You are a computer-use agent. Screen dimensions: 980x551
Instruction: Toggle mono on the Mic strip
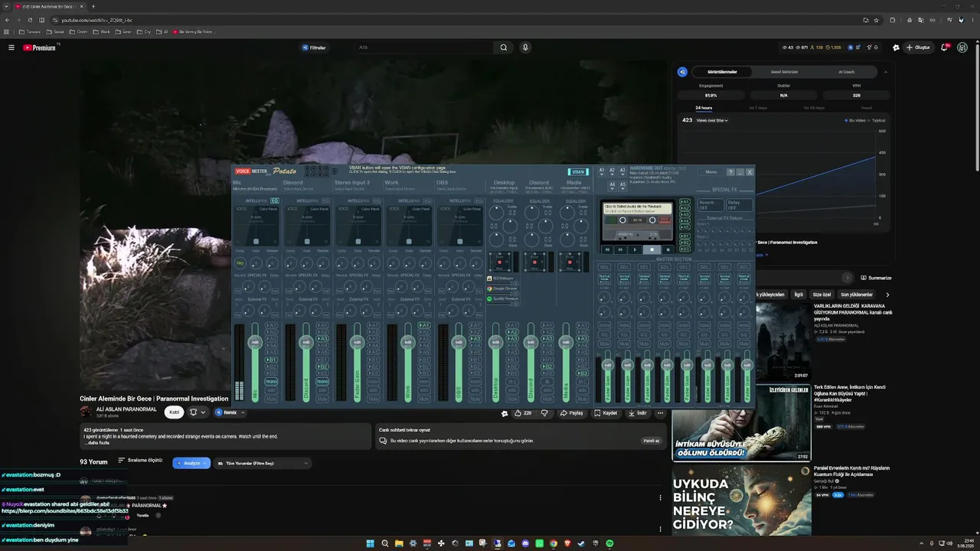pyautogui.click(x=271, y=381)
